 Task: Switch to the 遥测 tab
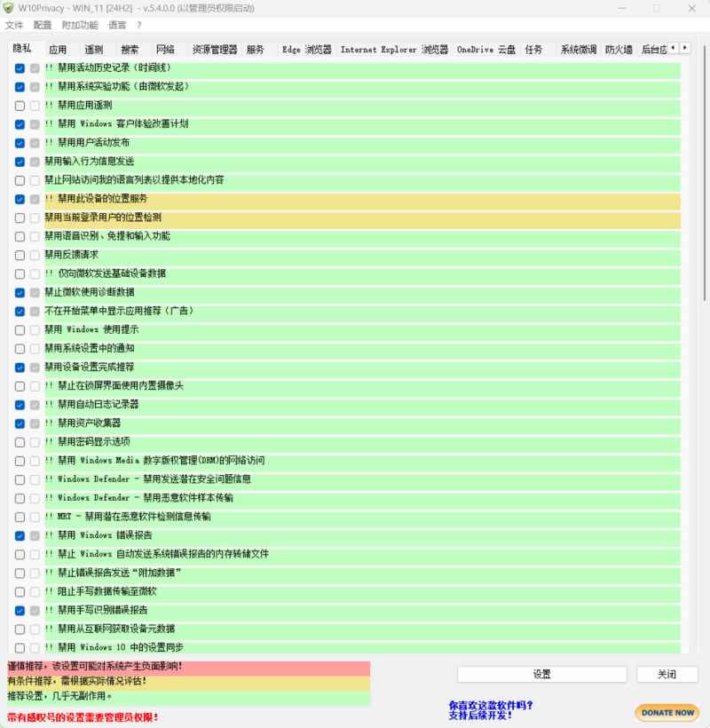point(94,50)
